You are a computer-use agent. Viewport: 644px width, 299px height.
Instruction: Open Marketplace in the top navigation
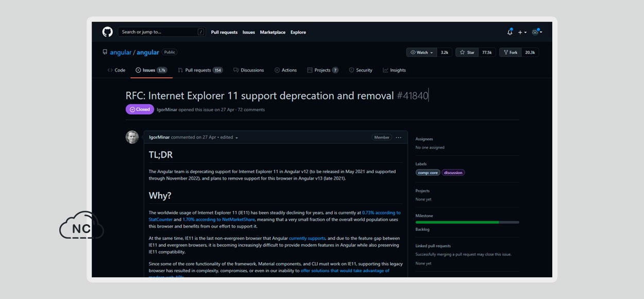pyautogui.click(x=273, y=32)
